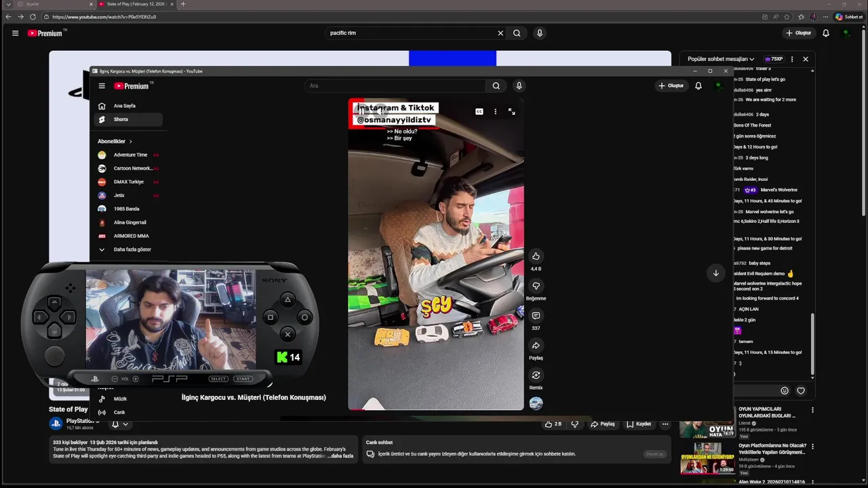Dislike the State of Play video
Screen dimensions: 868x488
pyautogui.click(x=575, y=424)
